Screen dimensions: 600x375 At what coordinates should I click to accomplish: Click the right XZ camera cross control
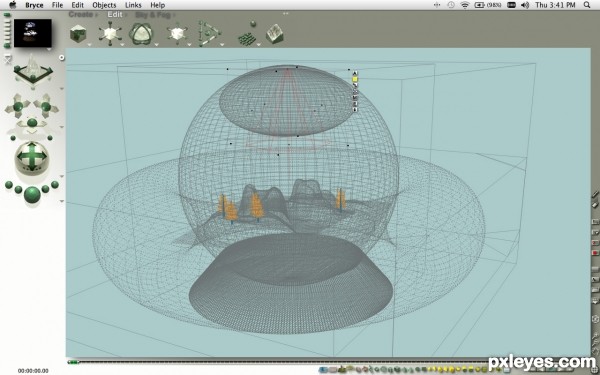click(x=46, y=106)
